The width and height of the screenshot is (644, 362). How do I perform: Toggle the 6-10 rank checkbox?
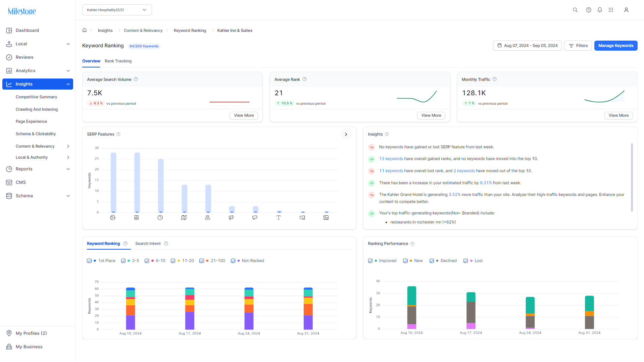[x=147, y=261]
